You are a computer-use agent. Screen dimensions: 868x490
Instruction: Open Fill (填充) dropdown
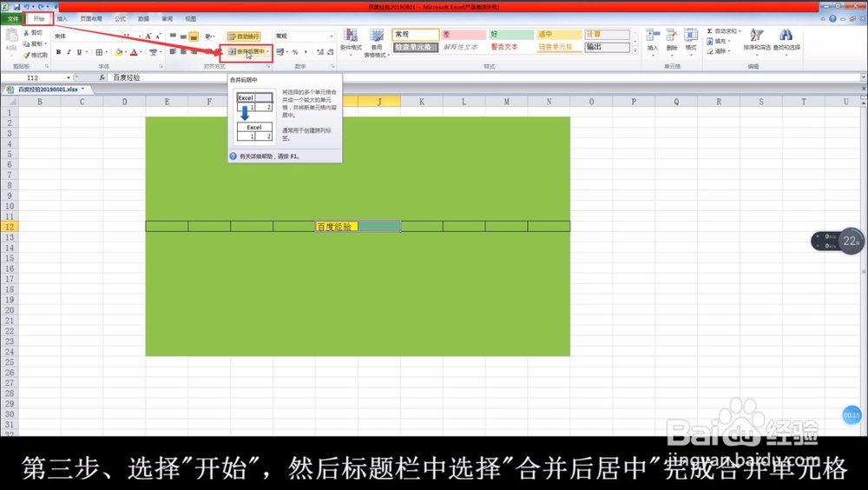click(718, 41)
